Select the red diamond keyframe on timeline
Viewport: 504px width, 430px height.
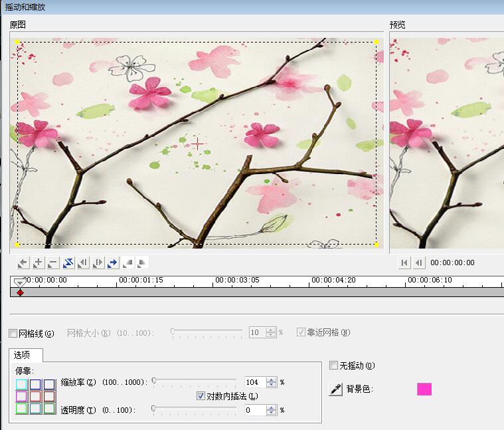tap(20, 292)
